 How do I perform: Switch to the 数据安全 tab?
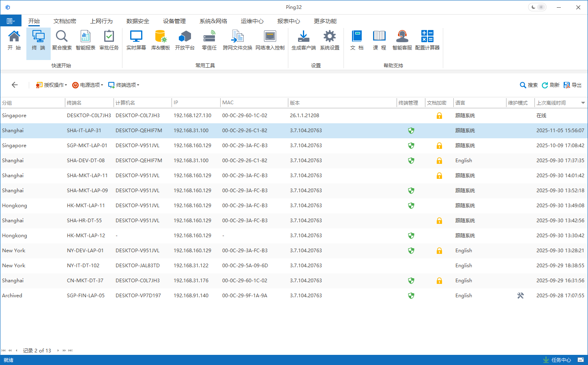pyautogui.click(x=137, y=21)
